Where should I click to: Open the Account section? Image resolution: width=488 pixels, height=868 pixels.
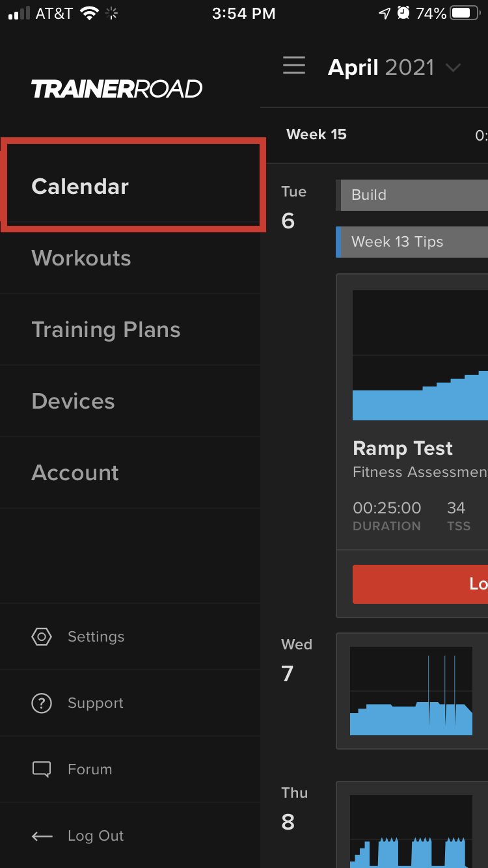click(130, 472)
